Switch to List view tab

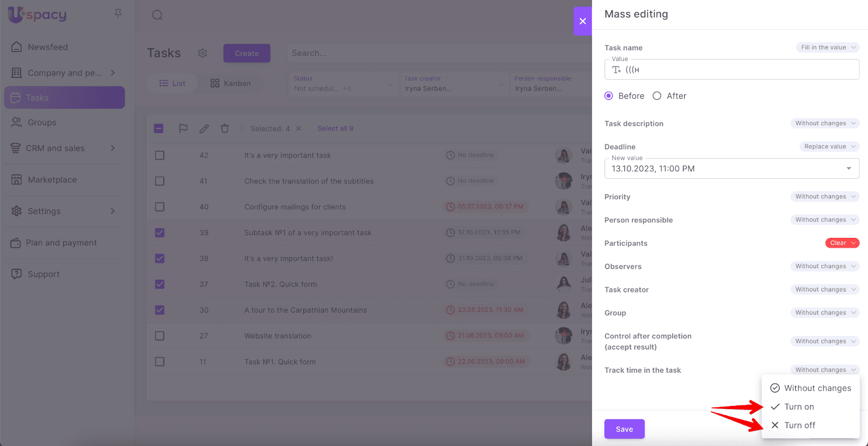(172, 83)
